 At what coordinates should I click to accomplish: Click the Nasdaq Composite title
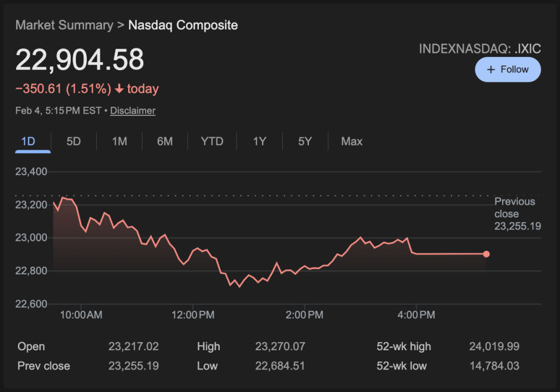[x=183, y=25]
